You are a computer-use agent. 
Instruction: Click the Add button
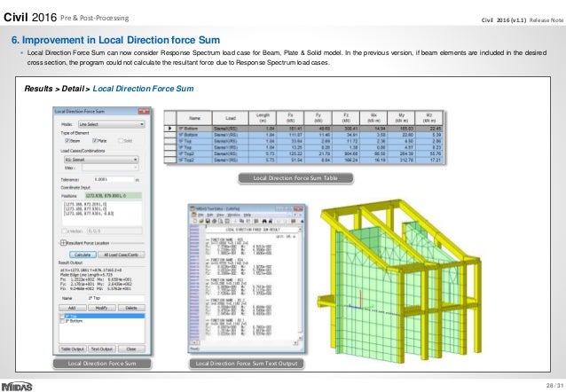[x=72, y=308]
